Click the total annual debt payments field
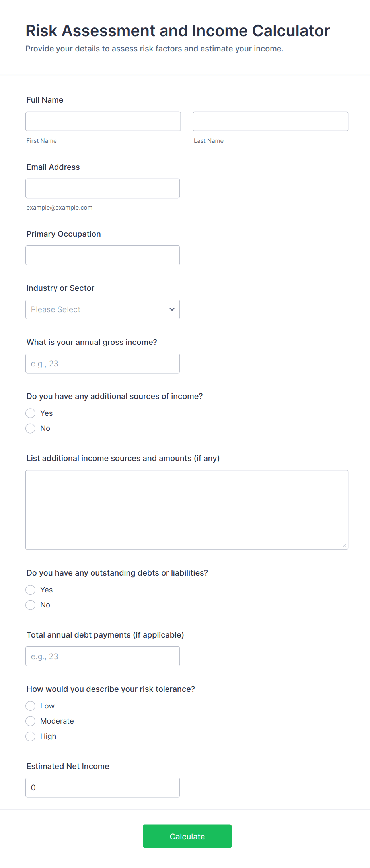The width and height of the screenshot is (370, 868). (x=103, y=656)
